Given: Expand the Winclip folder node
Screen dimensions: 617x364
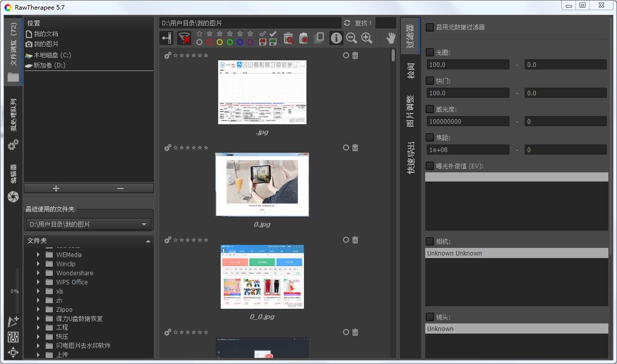Looking at the screenshot, I should click(x=38, y=264).
